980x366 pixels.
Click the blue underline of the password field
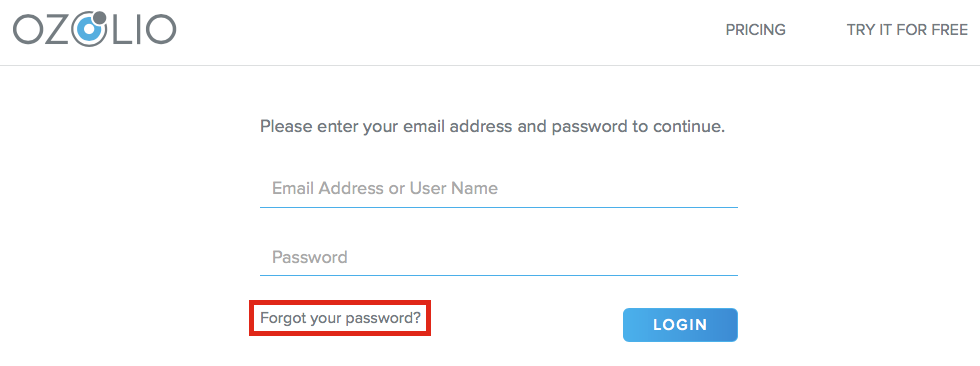pyautogui.click(x=499, y=275)
